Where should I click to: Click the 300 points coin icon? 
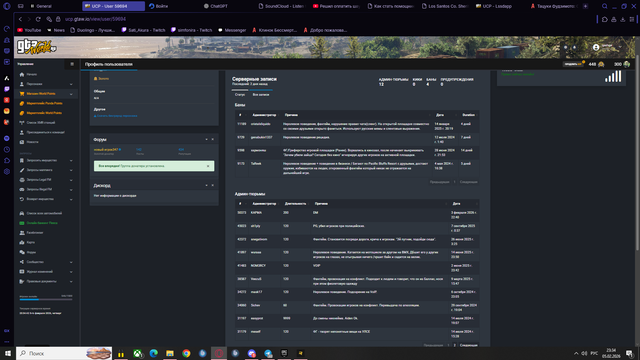pyautogui.click(x=627, y=64)
